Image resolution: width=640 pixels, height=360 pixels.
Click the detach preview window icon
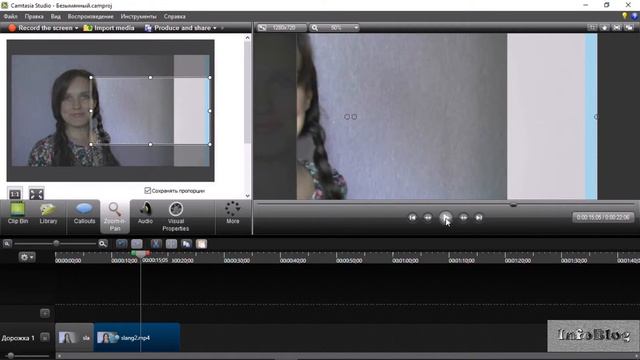(629, 28)
